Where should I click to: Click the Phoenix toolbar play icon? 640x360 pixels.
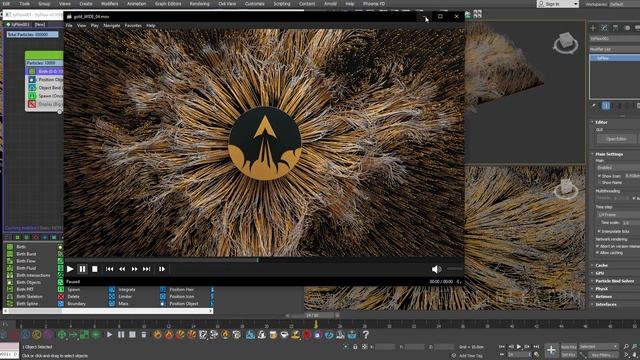pos(109,335)
